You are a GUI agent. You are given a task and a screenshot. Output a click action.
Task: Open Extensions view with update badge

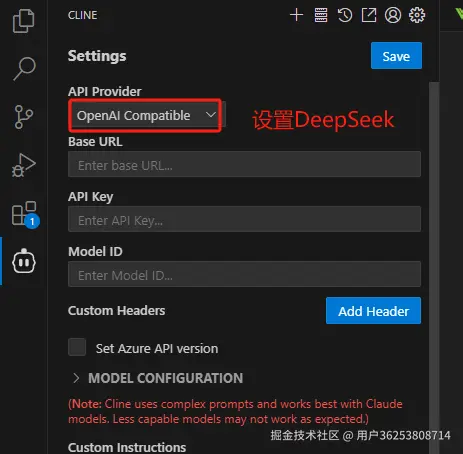[25, 214]
